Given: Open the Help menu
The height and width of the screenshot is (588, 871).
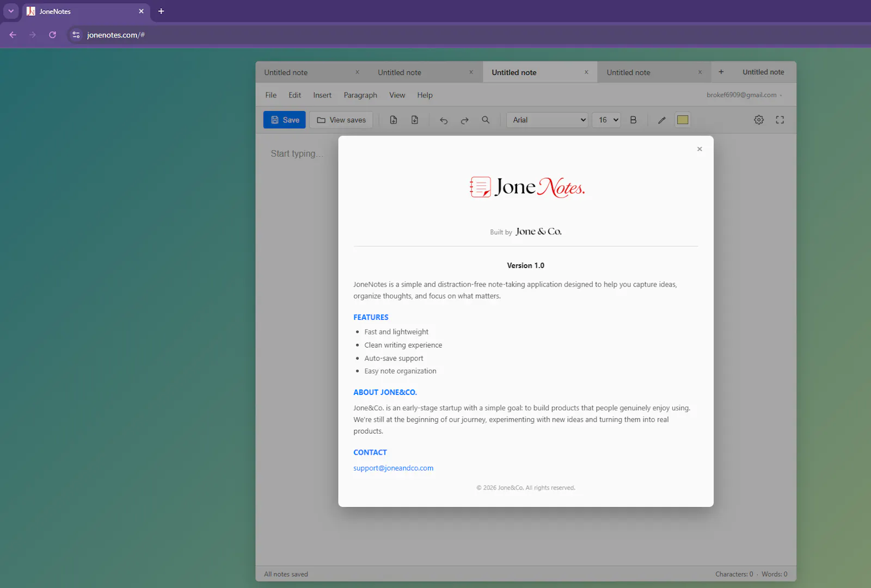Looking at the screenshot, I should pyautogui.click(x=425, y=95).
